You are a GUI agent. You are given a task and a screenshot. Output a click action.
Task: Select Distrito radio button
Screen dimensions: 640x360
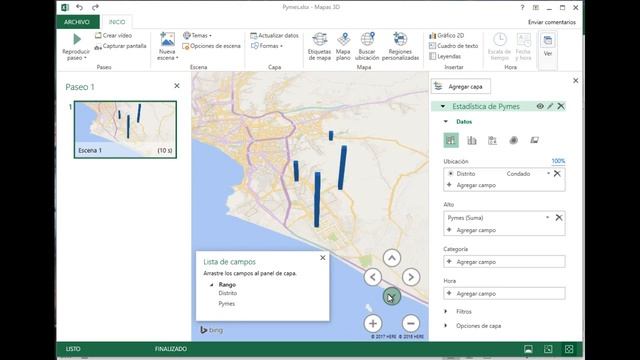[x=451, y=174]
